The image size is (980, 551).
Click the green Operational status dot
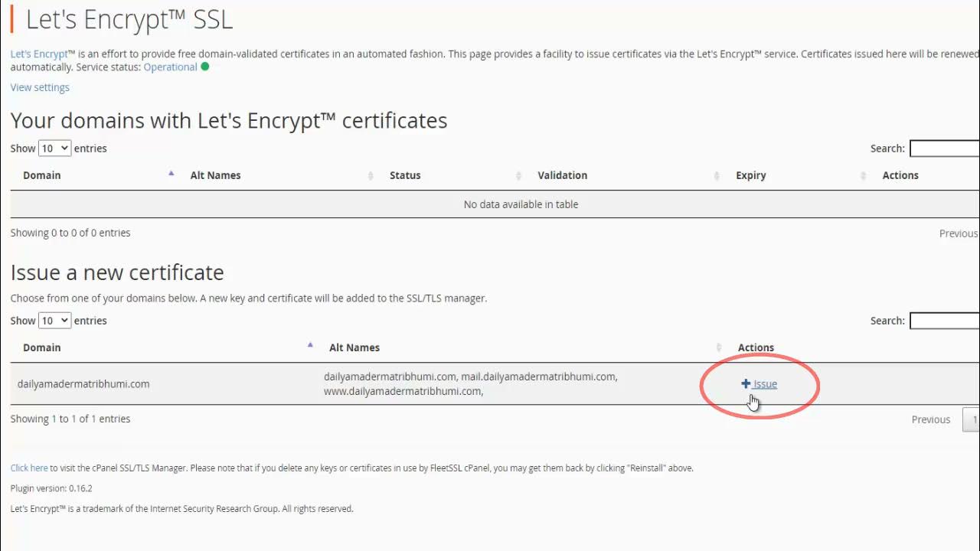204,67
